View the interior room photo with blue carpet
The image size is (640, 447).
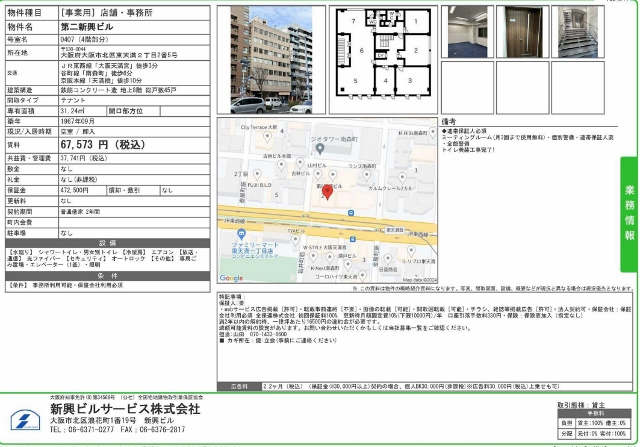point(466,30)
